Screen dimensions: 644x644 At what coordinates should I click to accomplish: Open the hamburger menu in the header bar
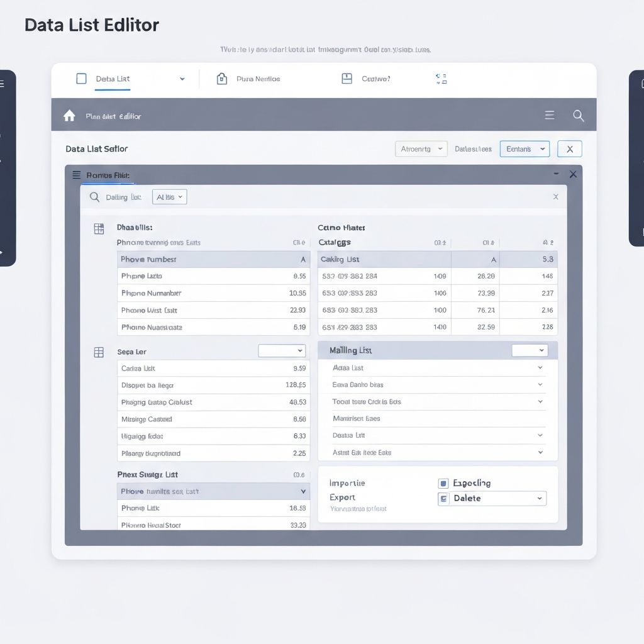[x=549, y=115]
